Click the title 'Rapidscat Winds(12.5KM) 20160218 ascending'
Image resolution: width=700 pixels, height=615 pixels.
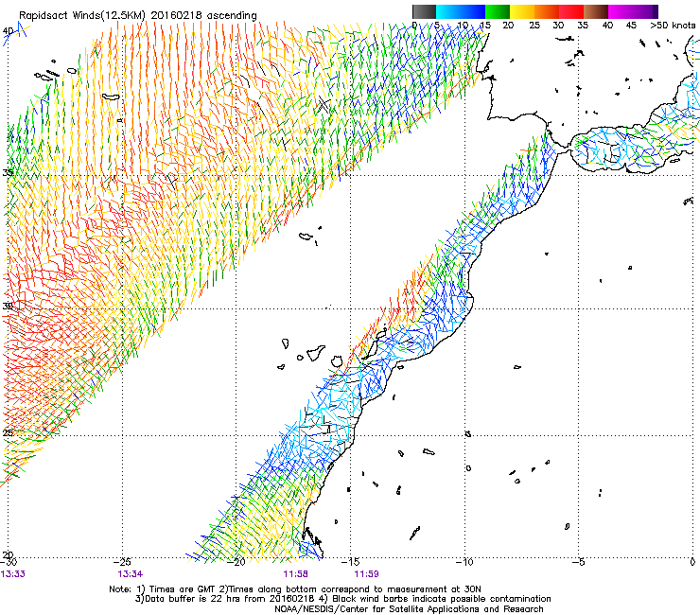(x=138, y=16)
